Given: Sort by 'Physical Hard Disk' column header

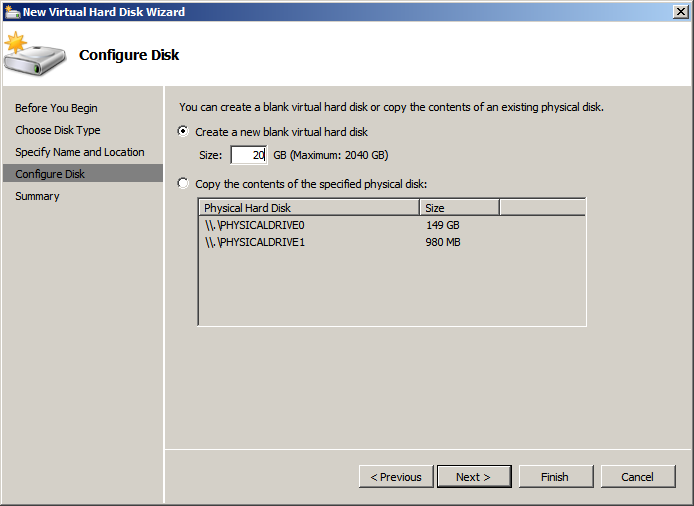Looking at the screenshot, I should click(x=308, y=208).
